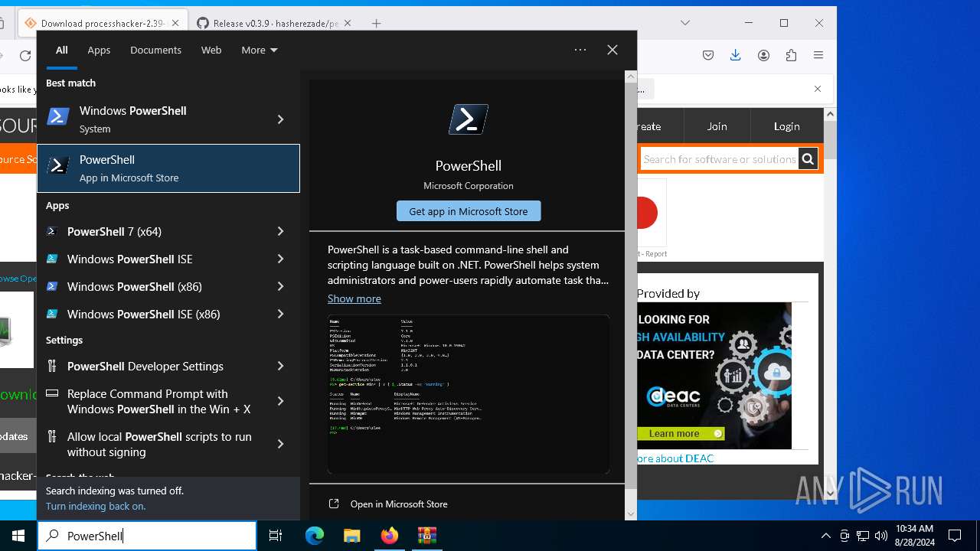This screenshot has height=551, width=980.
Task: Expand Windows PowerShell options arrow
Action: click(280, 119)
